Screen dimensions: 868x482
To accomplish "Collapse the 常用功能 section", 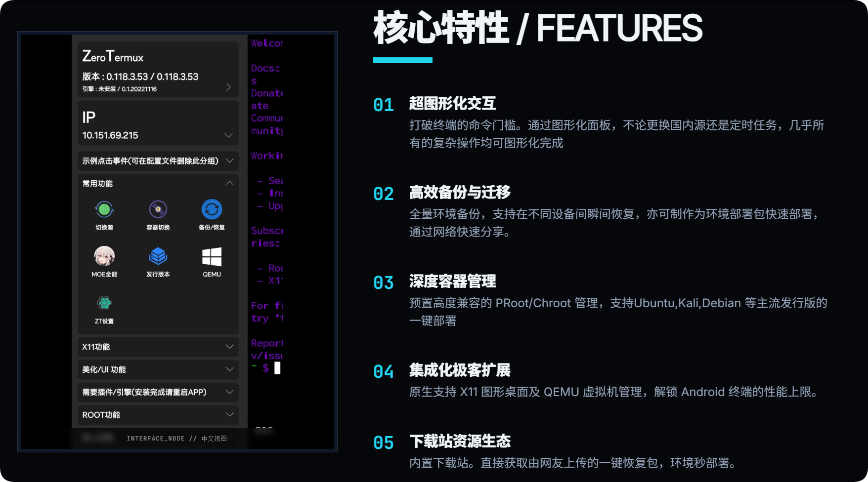I will [x=229, y=183].
